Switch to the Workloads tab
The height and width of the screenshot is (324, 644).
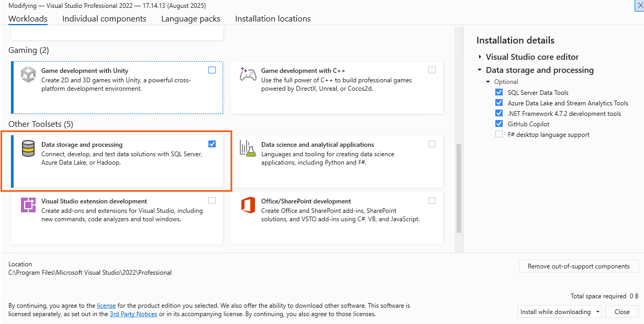point(28,19)
